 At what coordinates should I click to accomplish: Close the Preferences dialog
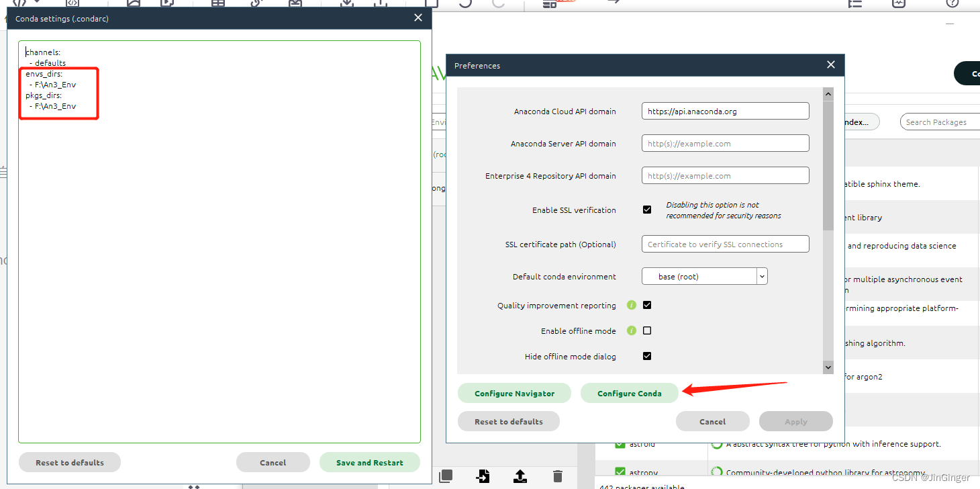(x=831, y=65)
